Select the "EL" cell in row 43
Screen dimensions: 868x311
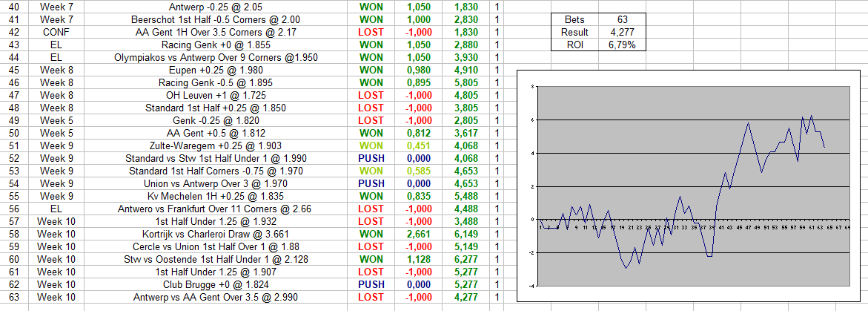(x=56, y=45)
